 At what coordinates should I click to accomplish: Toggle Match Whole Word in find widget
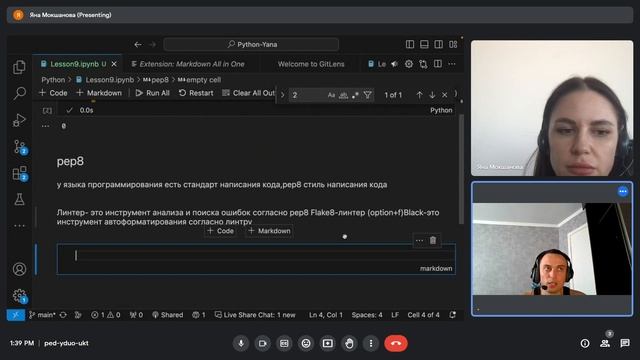point(344,95)
